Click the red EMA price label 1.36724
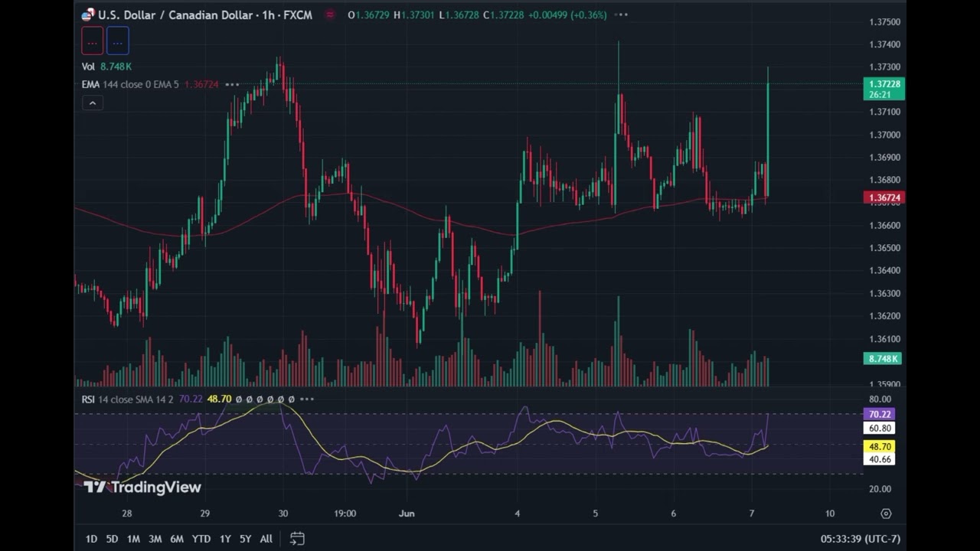980x551 pixels. (x=884, y=197)
